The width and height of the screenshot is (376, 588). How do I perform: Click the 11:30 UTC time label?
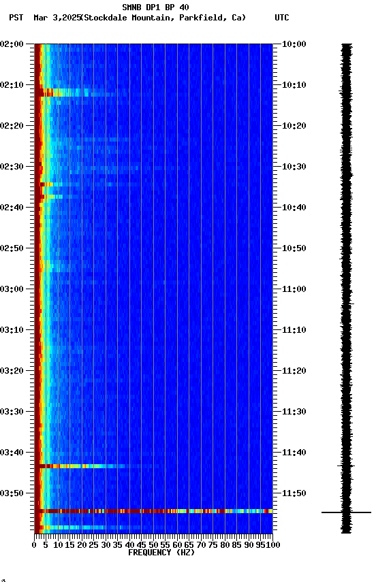click(x=294, y=412)
